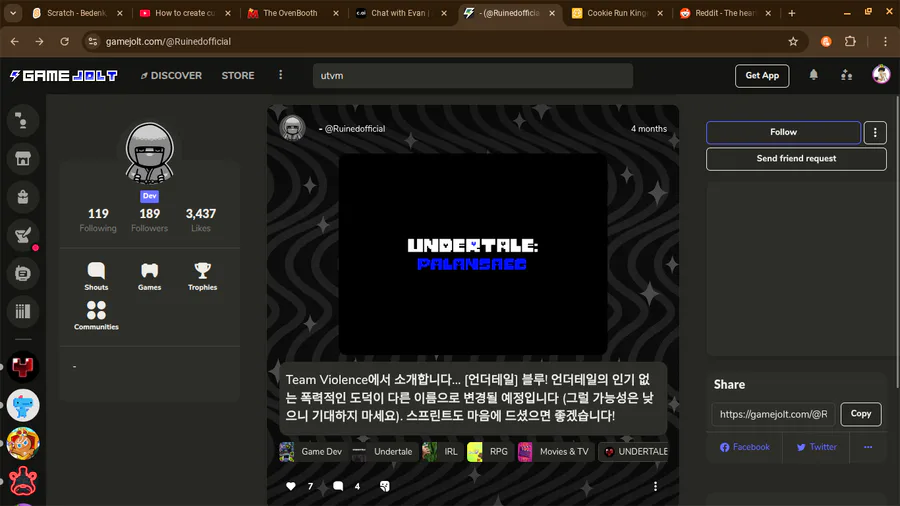
Task: Open notifications bell icon
Action: click(x=813, y=75)
